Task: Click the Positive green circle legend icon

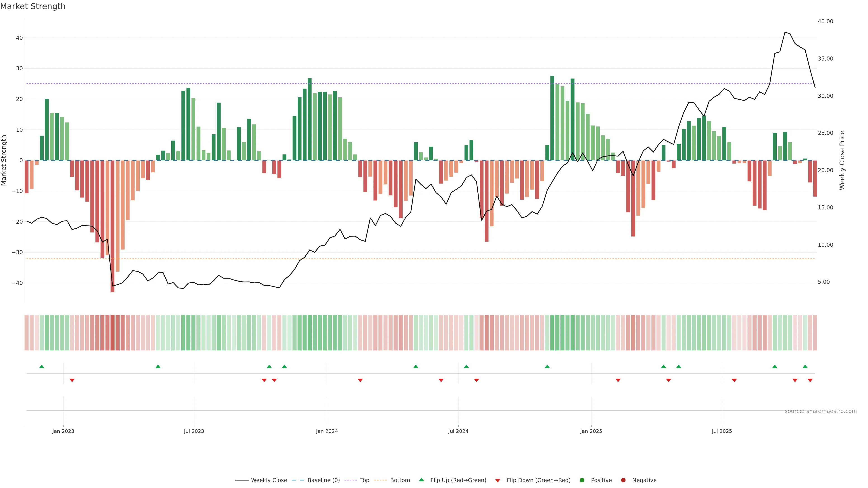Action: coord(582,480)
